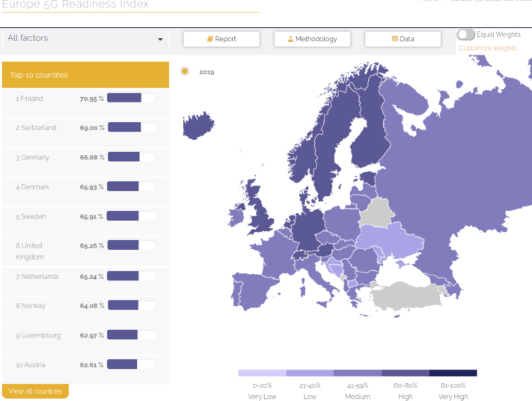Image resolution: width=532 pixels, height=401 pixels.
Task: Click the All factors dropdown arrow
Action: click(160, 40)
